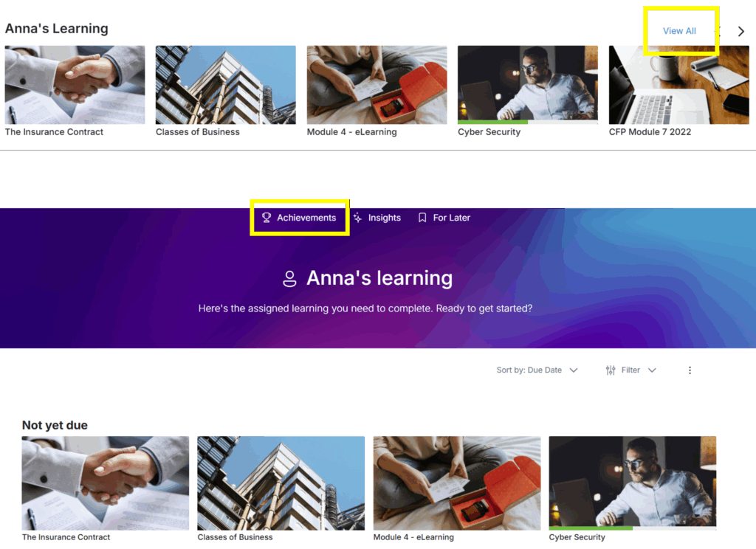This screenshot has height=549, width=756.
Task: Advance carousel with the right arrow
Action: coord(741,31)
